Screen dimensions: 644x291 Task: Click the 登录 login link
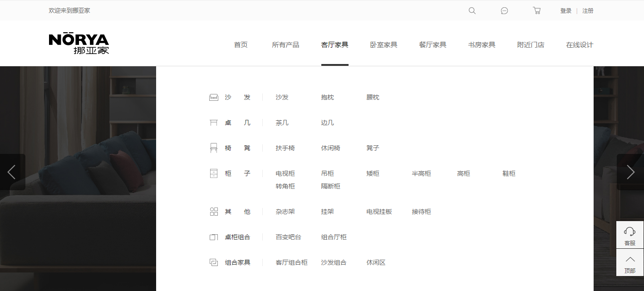click(x=565, y=10)
